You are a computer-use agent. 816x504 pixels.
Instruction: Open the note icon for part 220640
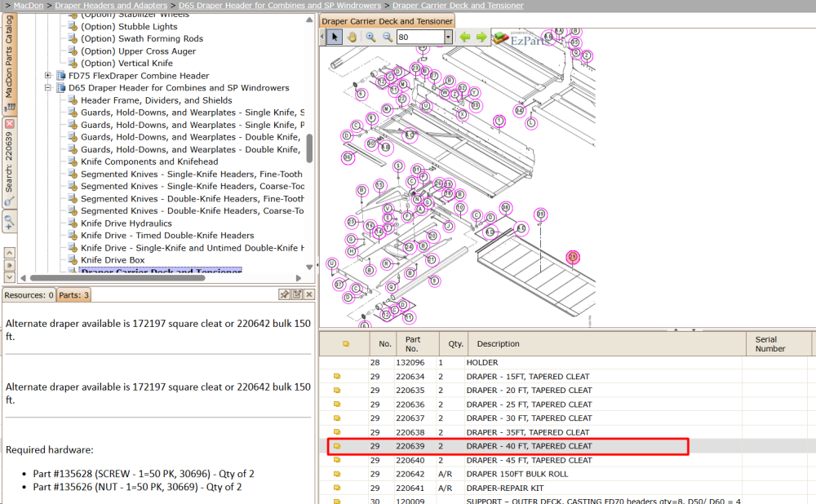pos(337,460)
